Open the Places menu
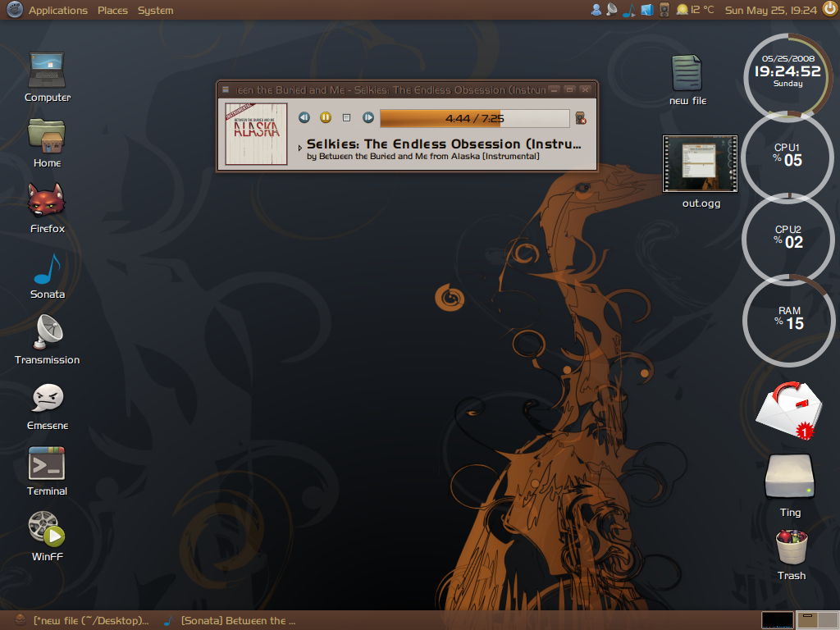The image size is (840, 630). coord(112,11)
